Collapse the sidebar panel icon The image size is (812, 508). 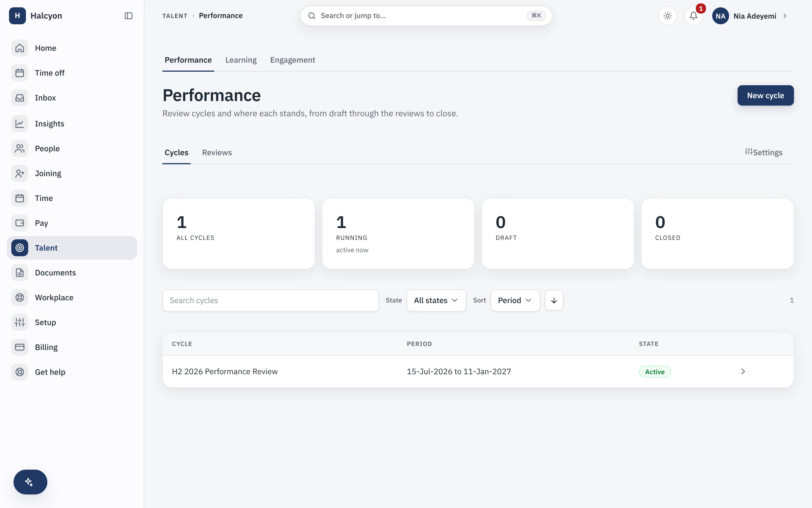coord(129,16)
